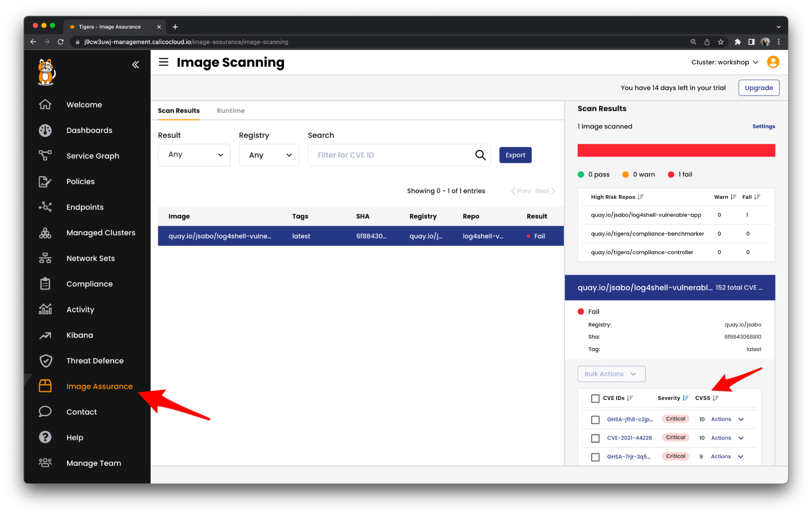This screenshot has width=812, height=515.
Task: Switch to the Runtime tab
Action: tap(231, 111)
